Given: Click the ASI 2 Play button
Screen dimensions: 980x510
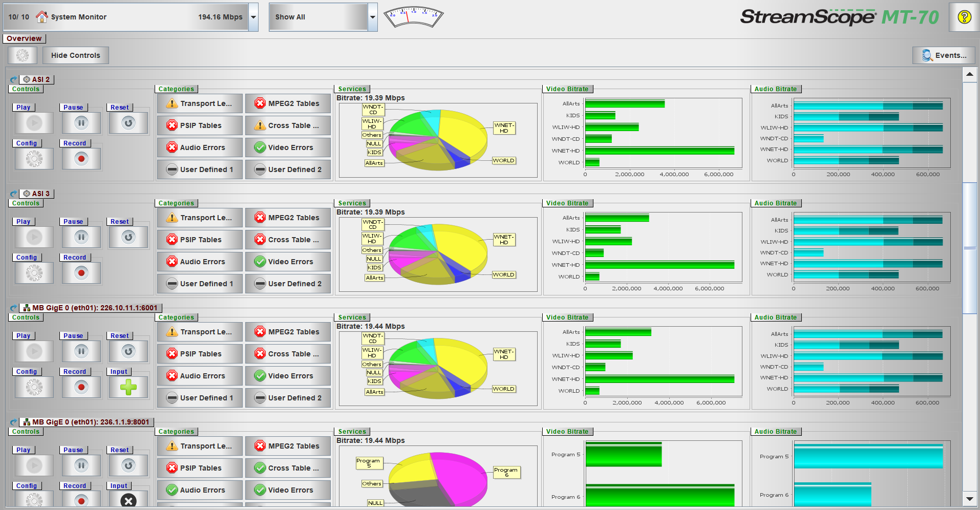Looking at the screenshot, I should point(34,123).
